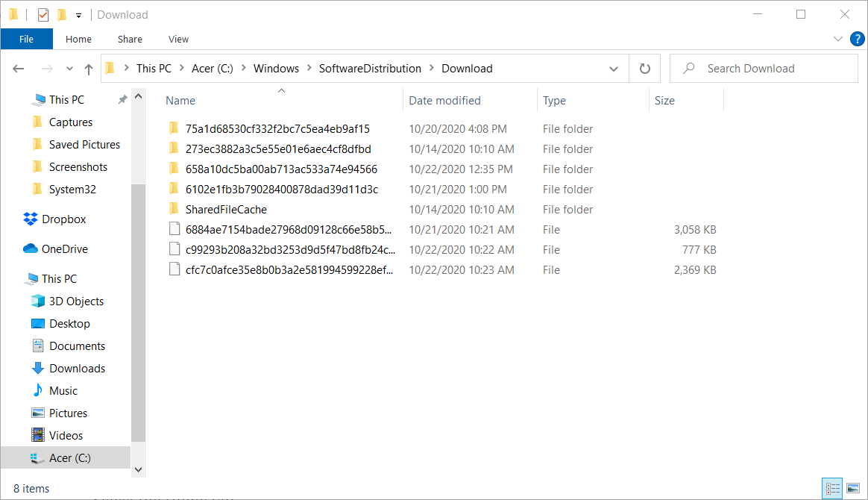Click Windows in the breadcrumb path
This screenshot has width=868, height=500.
276,68
